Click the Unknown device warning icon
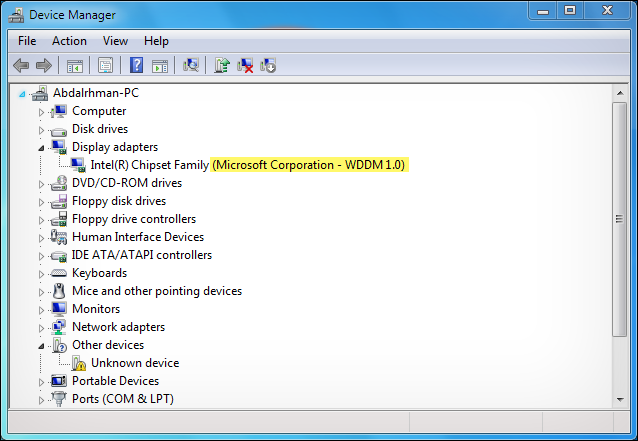This screenshot has width=638, height=441. (x=79, y=363)
